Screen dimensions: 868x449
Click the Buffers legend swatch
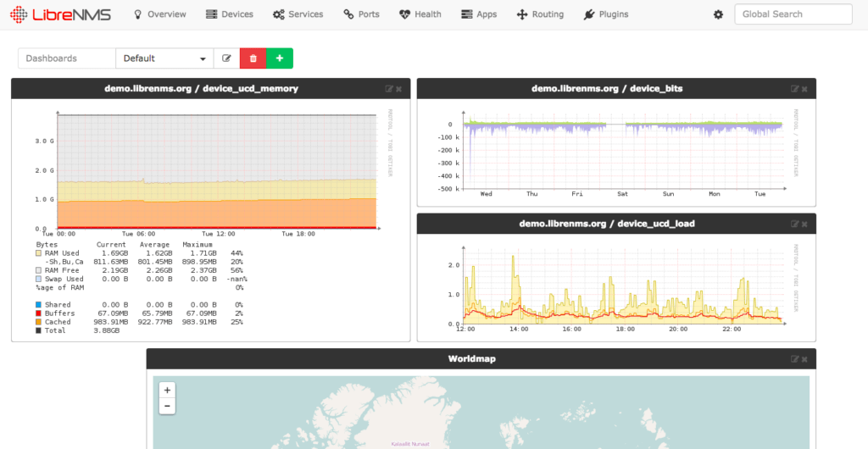coord(39,313)
